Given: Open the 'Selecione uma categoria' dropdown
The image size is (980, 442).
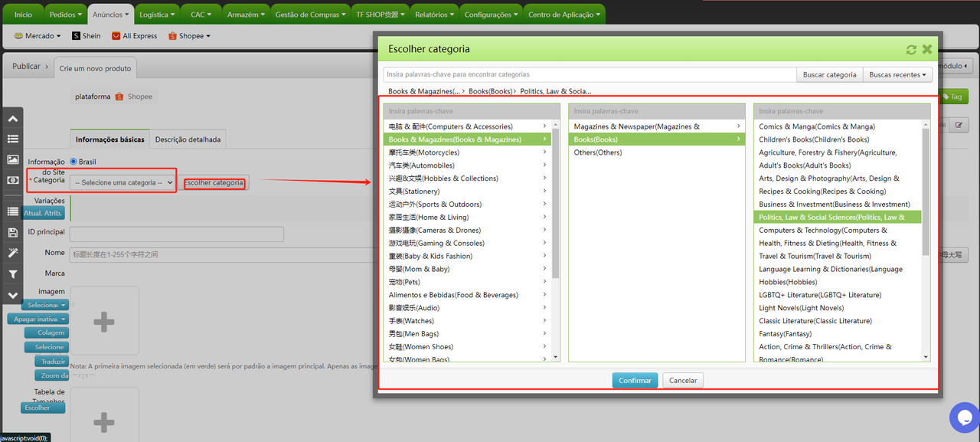Looking at the screenshot, I should [123, 183].
